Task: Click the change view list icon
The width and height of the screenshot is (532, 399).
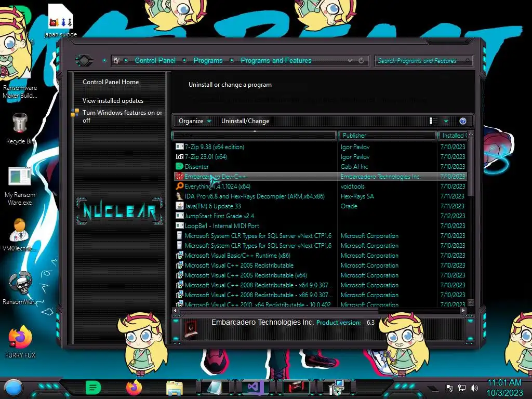Action: pyautogui.click(x=433, y=121)
